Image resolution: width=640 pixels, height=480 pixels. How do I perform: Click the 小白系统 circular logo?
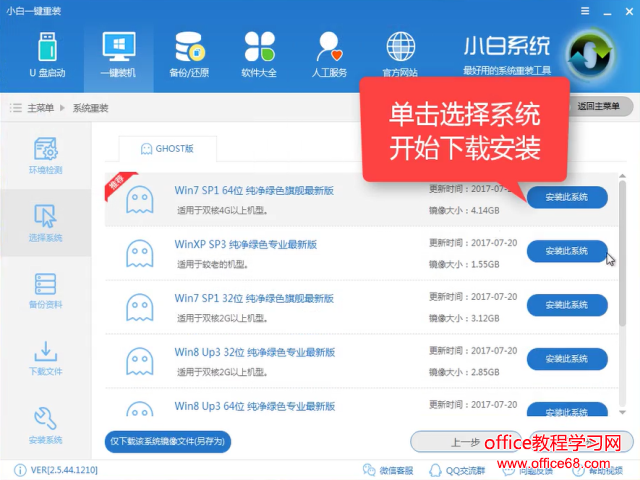click(590, 56)
